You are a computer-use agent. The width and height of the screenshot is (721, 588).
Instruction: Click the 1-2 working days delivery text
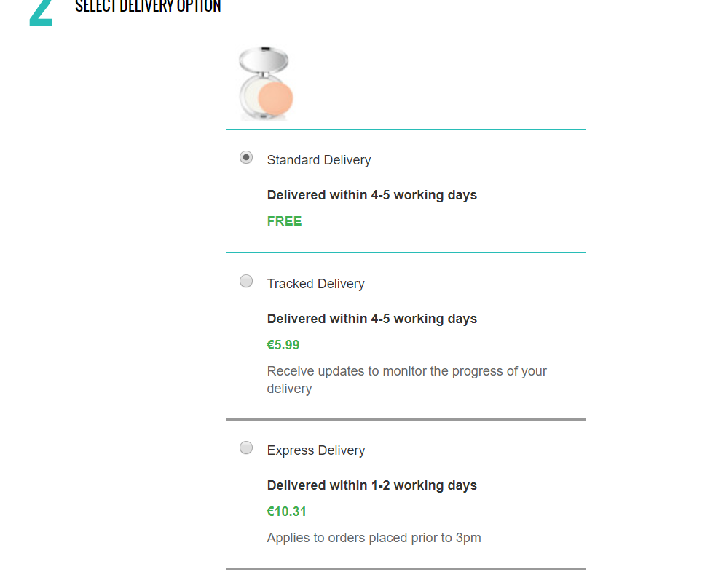click(372, 485)
